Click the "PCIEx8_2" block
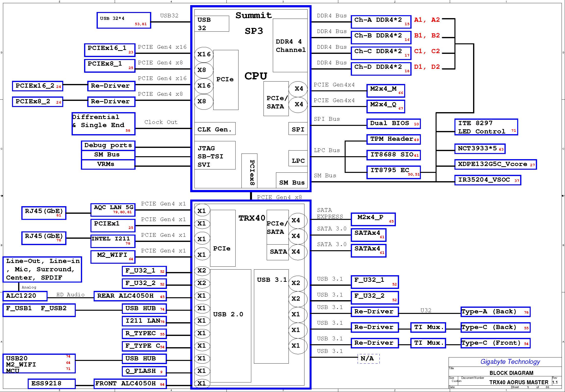The width and height of the screenshot is (565, 392). (x=38, y=102)
